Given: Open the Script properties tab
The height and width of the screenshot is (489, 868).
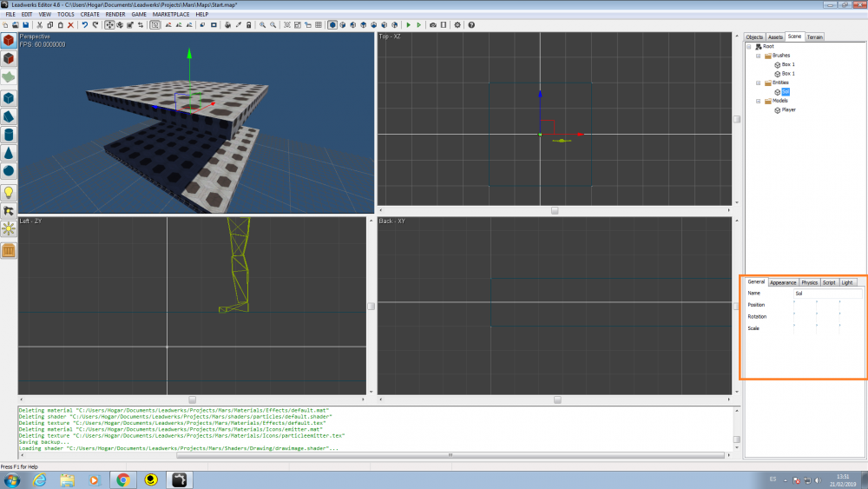Looking at the screenshot, I should click(x=829, y=282).
